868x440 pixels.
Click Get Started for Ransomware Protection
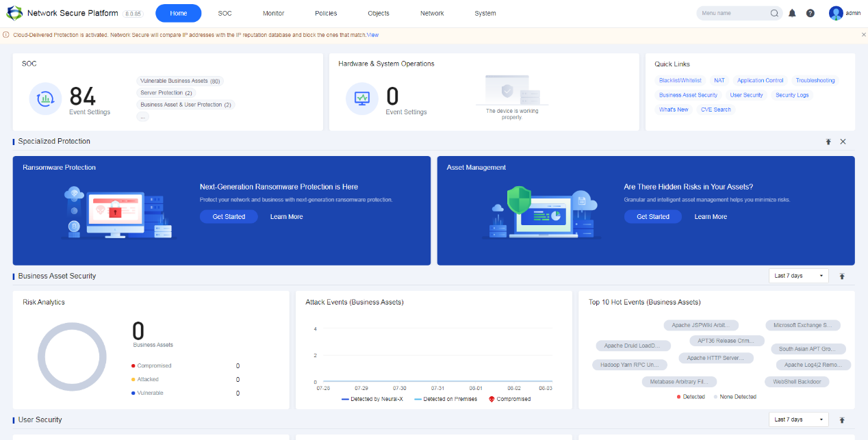tap(229, 216)
